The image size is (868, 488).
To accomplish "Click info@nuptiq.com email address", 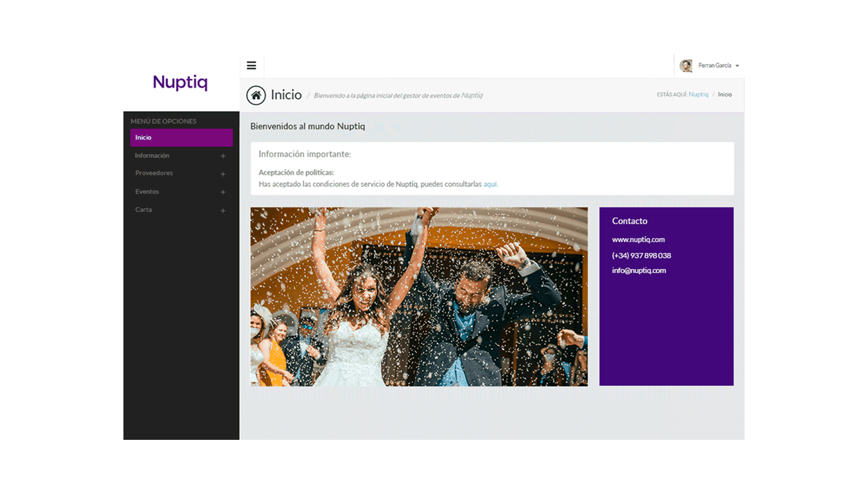I will [x=639, y=270].
